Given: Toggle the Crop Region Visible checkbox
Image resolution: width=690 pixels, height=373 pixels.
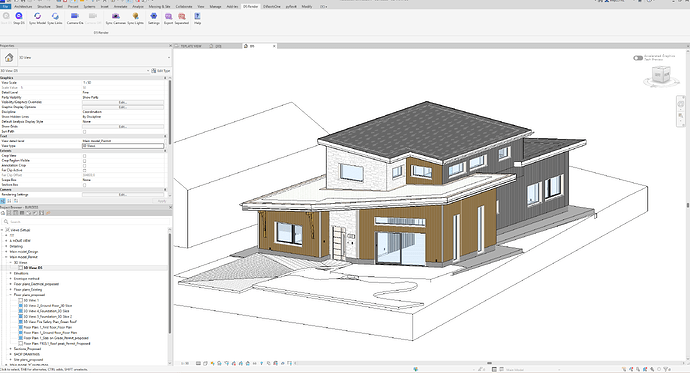Looking at the screenshot, I should point(84,161).
